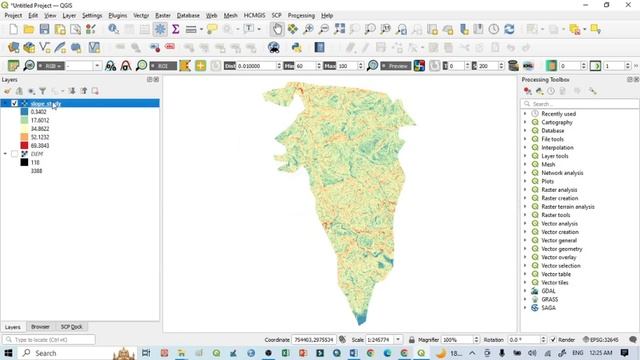
Task: Click the Pan Map to Selection icon
Action: [293, 29]
